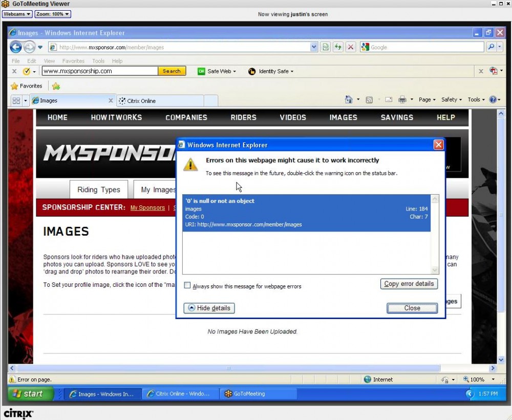Viewport: 512px width, 420px height.
Task: Click the Norton search field with www.mxsponsorship.com
Action: click(100, 71)
